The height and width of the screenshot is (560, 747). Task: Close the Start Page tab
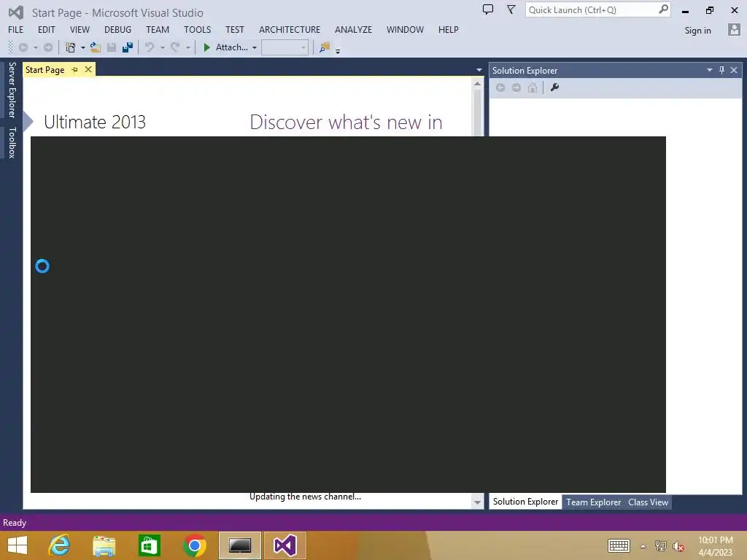pyautogui.click(x=88, y=69)
